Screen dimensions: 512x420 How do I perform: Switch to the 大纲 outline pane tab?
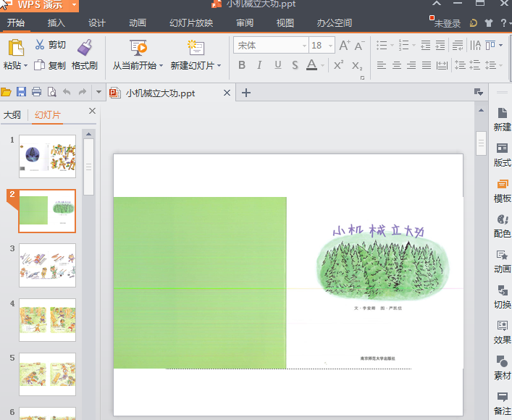(12, 114)
